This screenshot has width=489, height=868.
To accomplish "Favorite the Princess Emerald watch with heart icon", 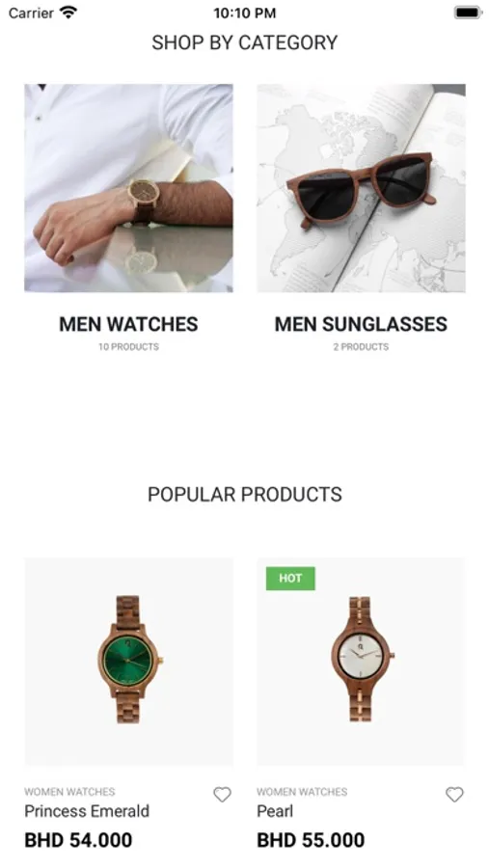I will (222, 795).
